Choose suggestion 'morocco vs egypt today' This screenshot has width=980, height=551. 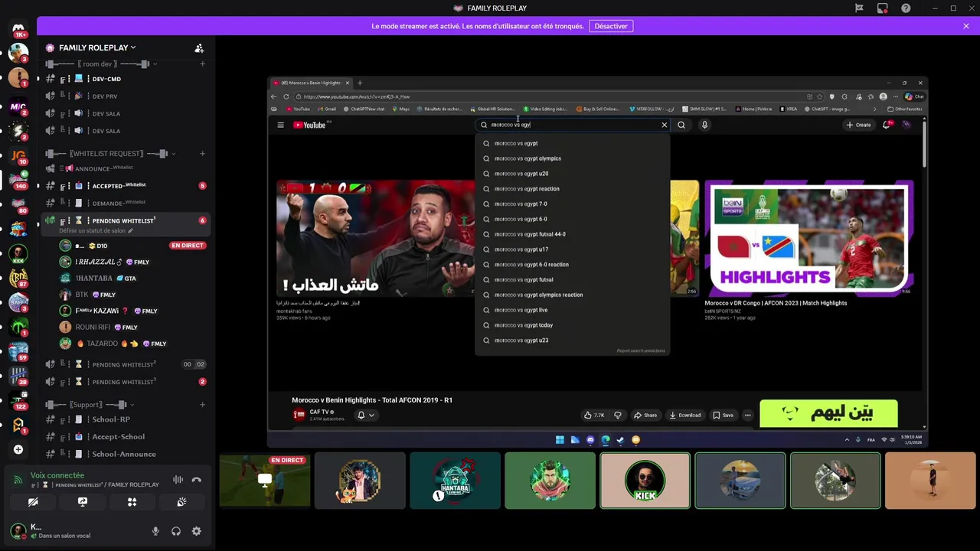(572, 325)
